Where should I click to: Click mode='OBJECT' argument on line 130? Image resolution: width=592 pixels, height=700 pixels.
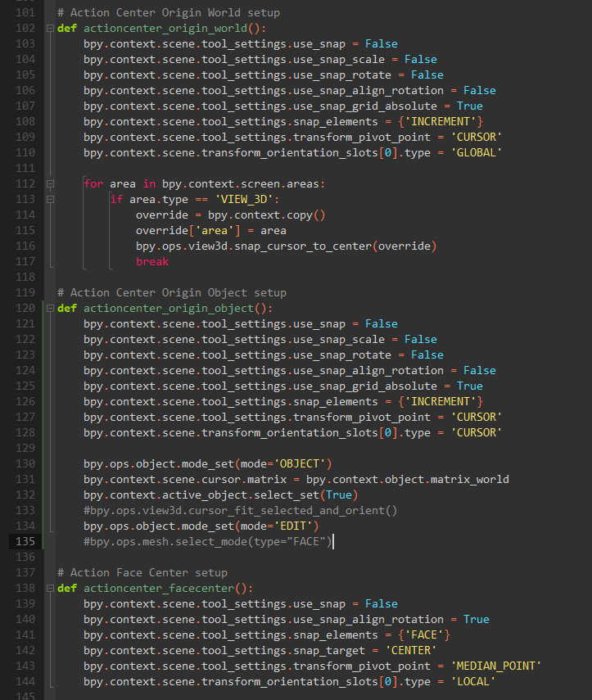pyautogui.click(x=279, y=464)
